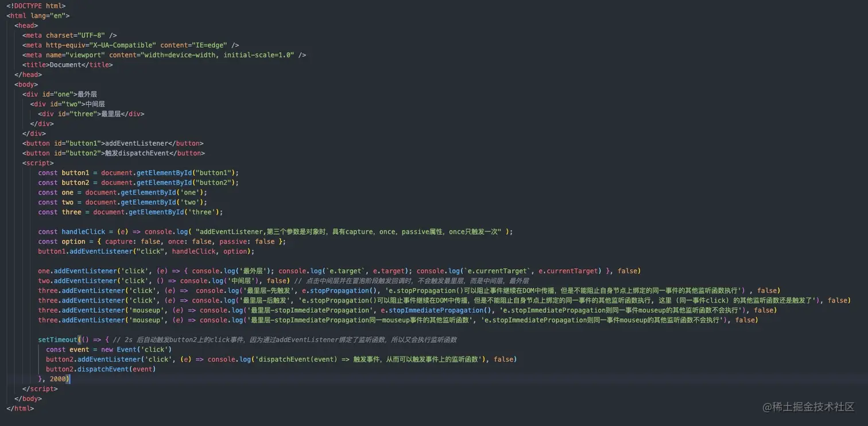This screenshot has width=868, height=426.
Task: Click const event = new Event('click') line
Action: click(x=109, y=349)
